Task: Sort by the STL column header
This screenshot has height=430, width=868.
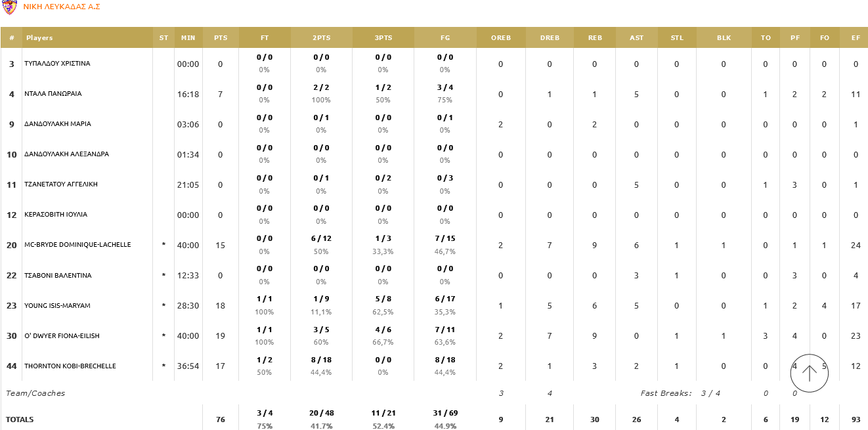Action: click(x=677, y=38)
